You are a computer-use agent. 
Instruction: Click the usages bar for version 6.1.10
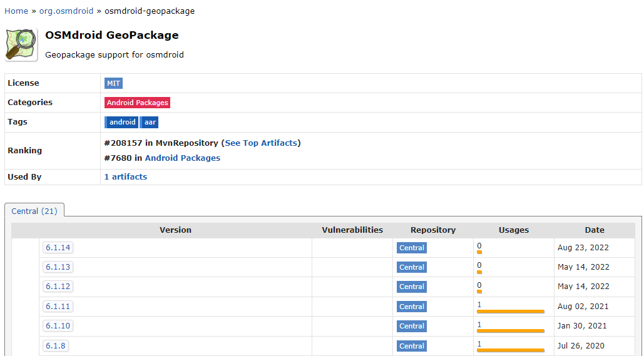point(510,331)
